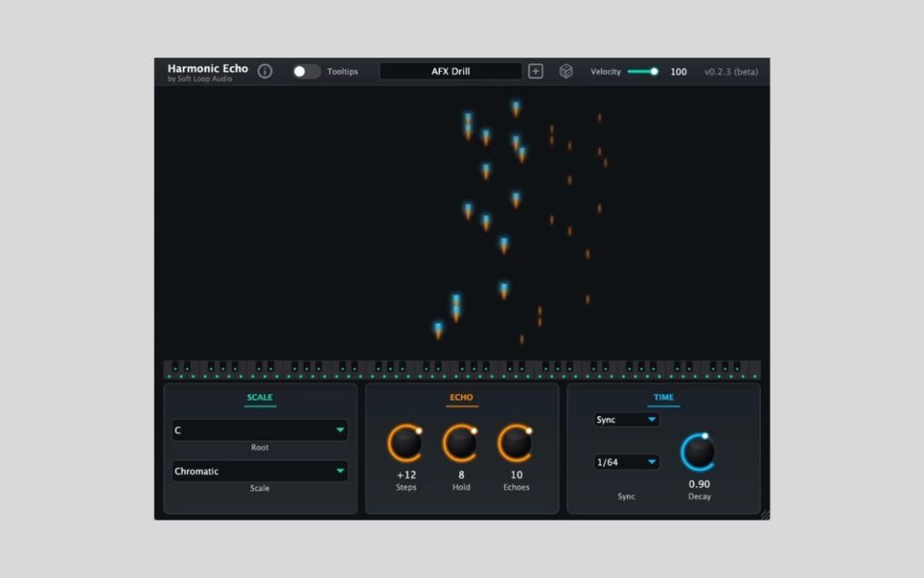Click the SCALE panel header
The image size is (924, 578).
(x=259, y=397)
